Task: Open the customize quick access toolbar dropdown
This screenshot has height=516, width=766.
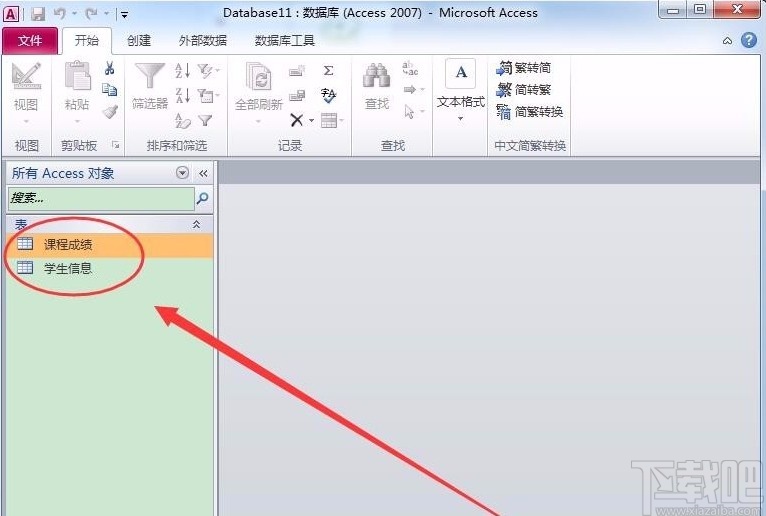Action: tap(125, 15)
